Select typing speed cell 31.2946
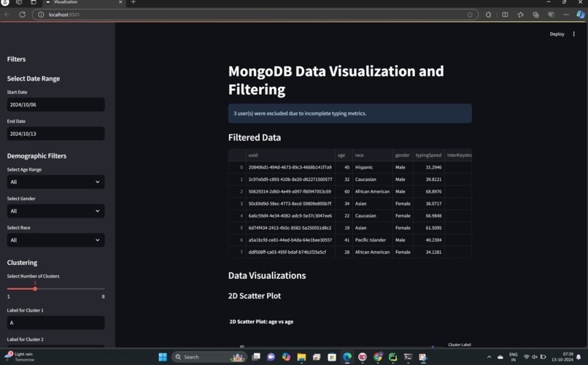Viewport: 588px width, 365px height. (x=429, y=167)
